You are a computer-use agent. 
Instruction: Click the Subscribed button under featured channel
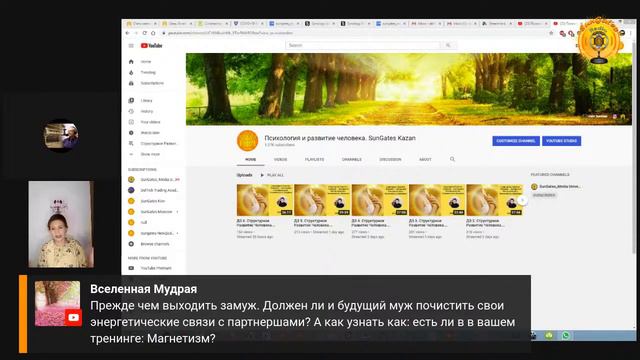pyautogui.click(x=544, y=195)
